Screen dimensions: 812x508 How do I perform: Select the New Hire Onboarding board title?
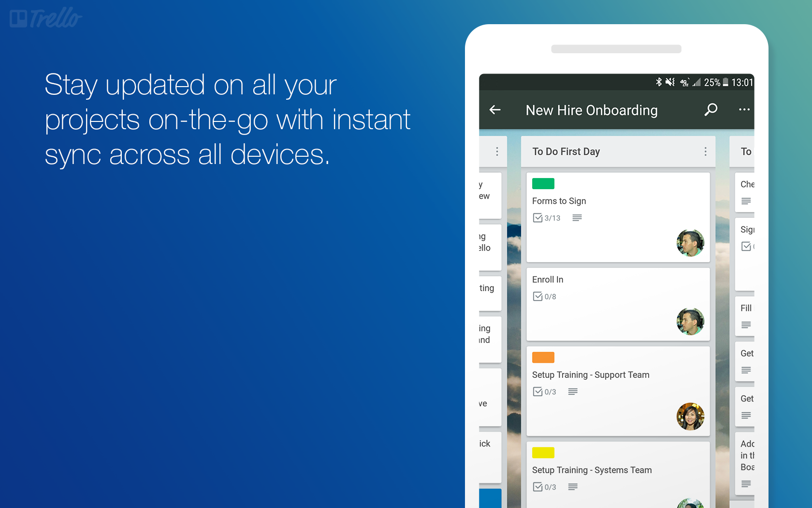click(x=591, y=110)
